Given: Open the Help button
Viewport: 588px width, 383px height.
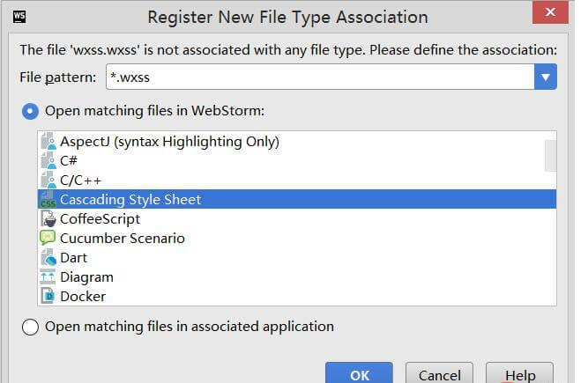Looking at the screenshot, I should [x=520, y=373].
